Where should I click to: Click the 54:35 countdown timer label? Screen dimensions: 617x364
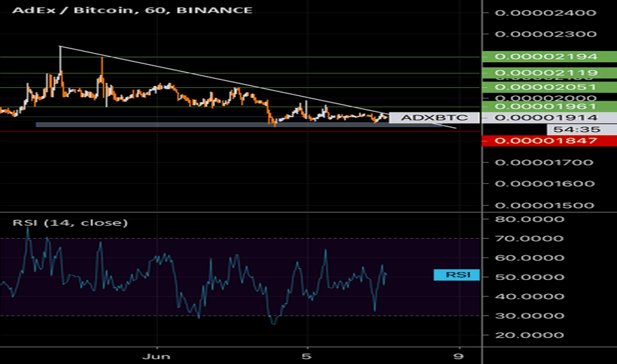tap(582, 130)
